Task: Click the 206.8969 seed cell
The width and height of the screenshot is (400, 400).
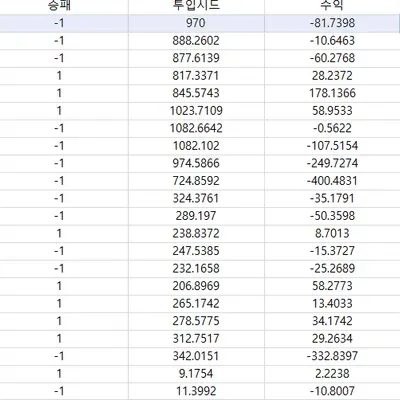Action: pyautogui.click(x=196, y=286)
